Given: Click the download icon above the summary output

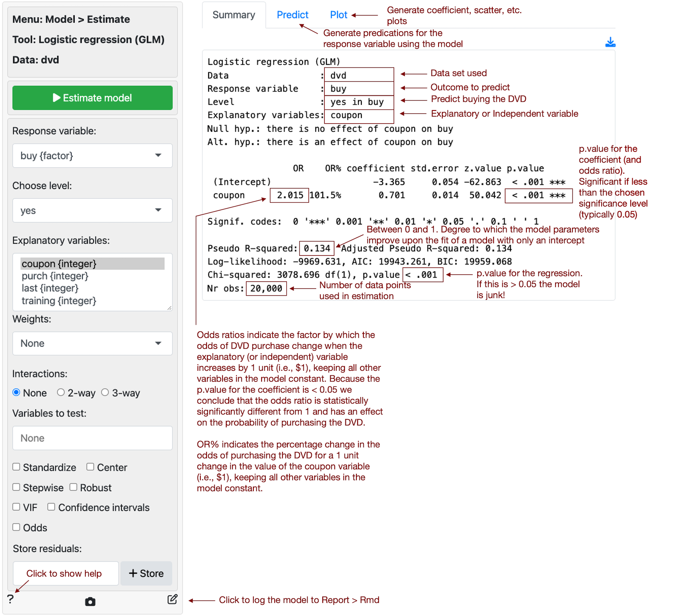Looking at the screenshot, I should pyautogui.click(x=610, y=42).
